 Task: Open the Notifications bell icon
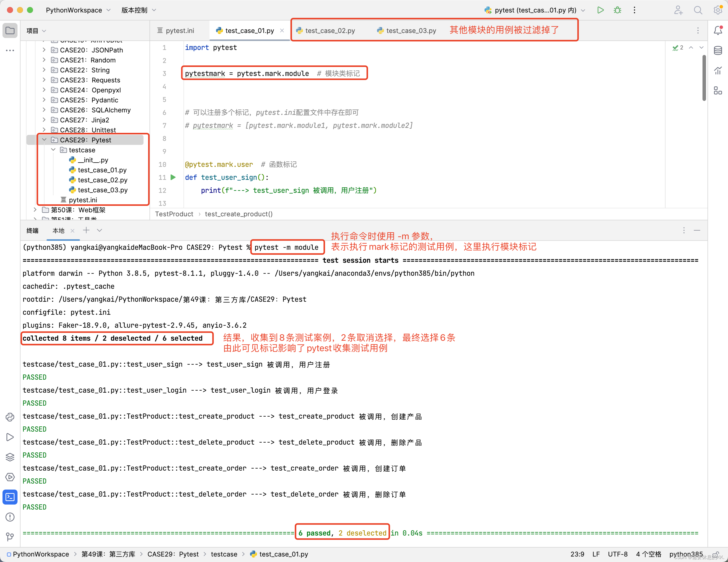[x=718, y=31]
